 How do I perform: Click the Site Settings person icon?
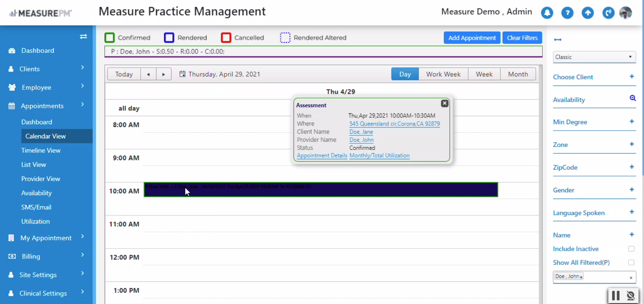pos(11,275)
